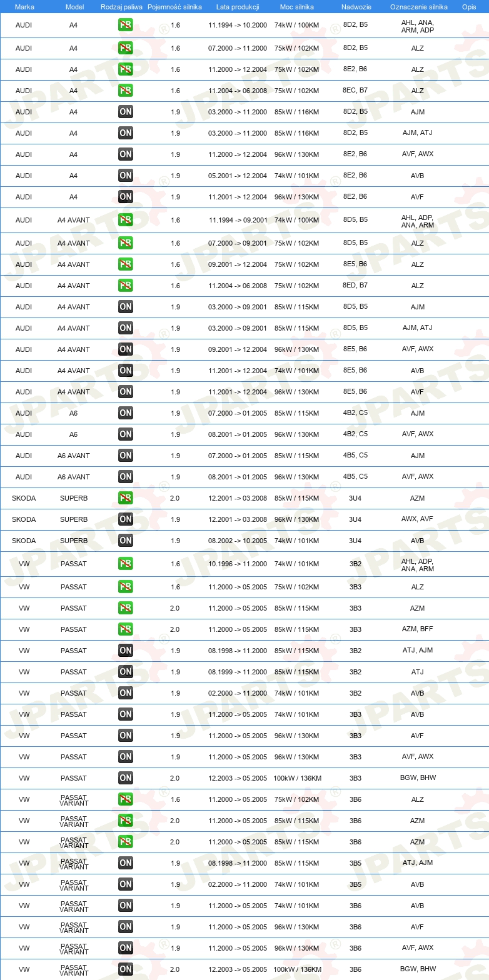The height and width of the screenshot is (980, 489).
Task: Select 'ATJ' engine code in VW Passat 08.1999 row
Action: click(418, 672)
